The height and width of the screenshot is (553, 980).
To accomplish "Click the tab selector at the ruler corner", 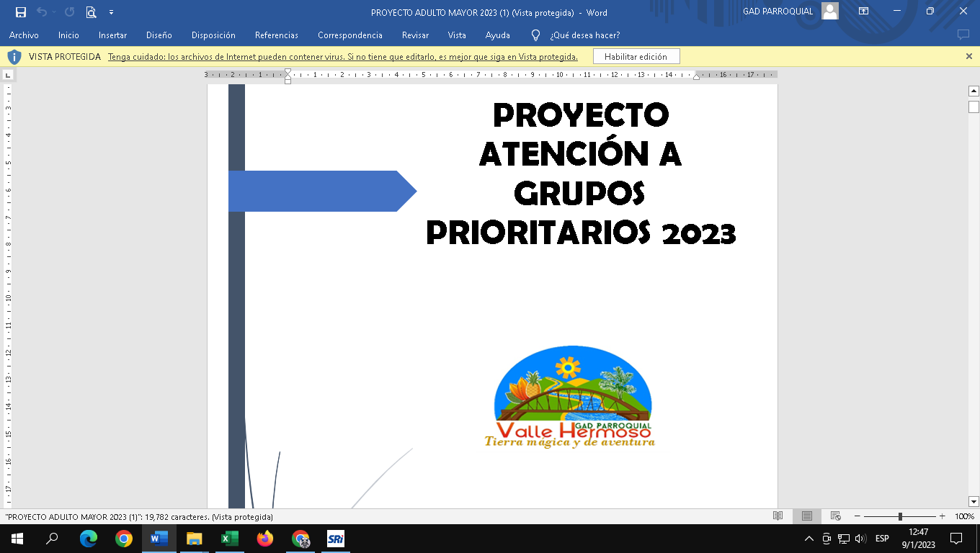I will (8, 75).
